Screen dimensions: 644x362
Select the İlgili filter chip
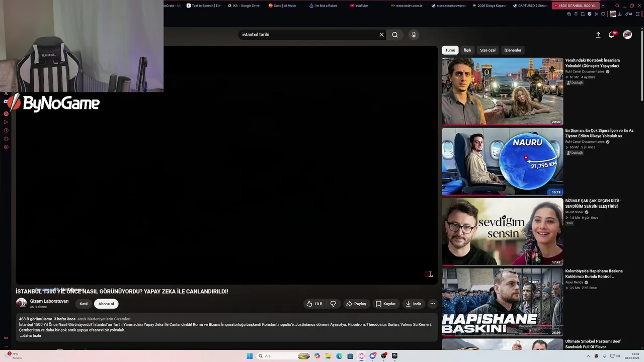(x=467, y=50)
